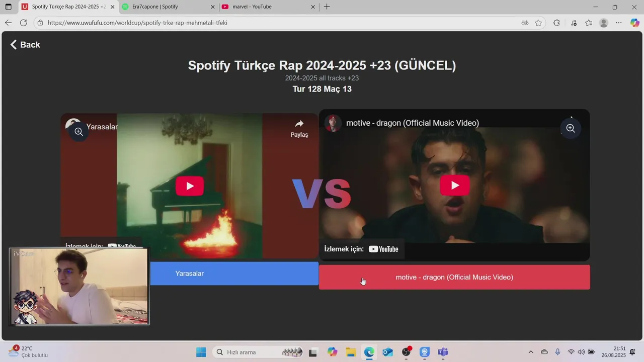Zoom the Yarasalar video with magnifier icon
Viewport: 644px width, 362px height.
(78, 132)
